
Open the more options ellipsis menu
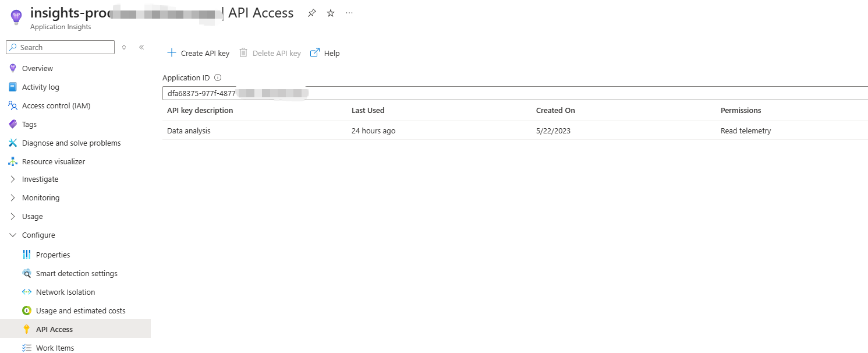[x=349, y=13]
